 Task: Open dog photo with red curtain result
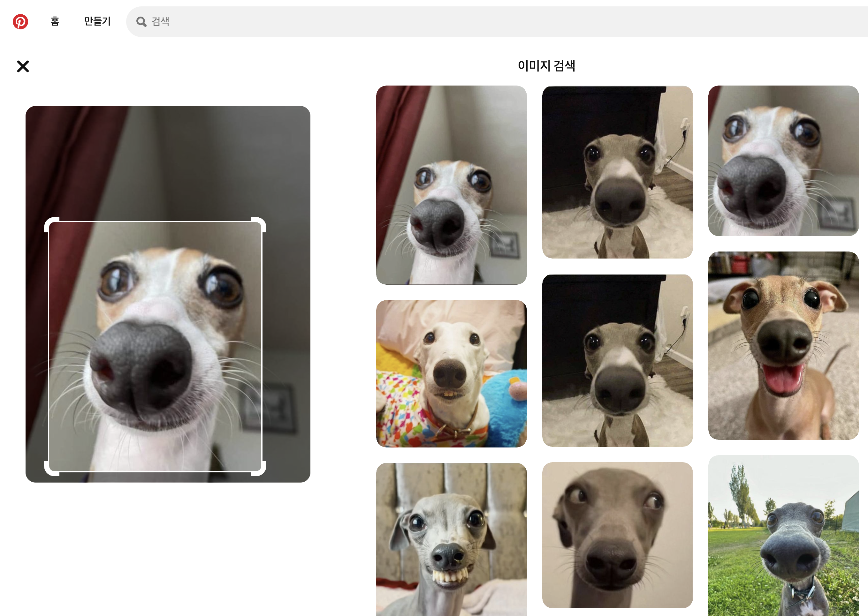click(451, 185)
